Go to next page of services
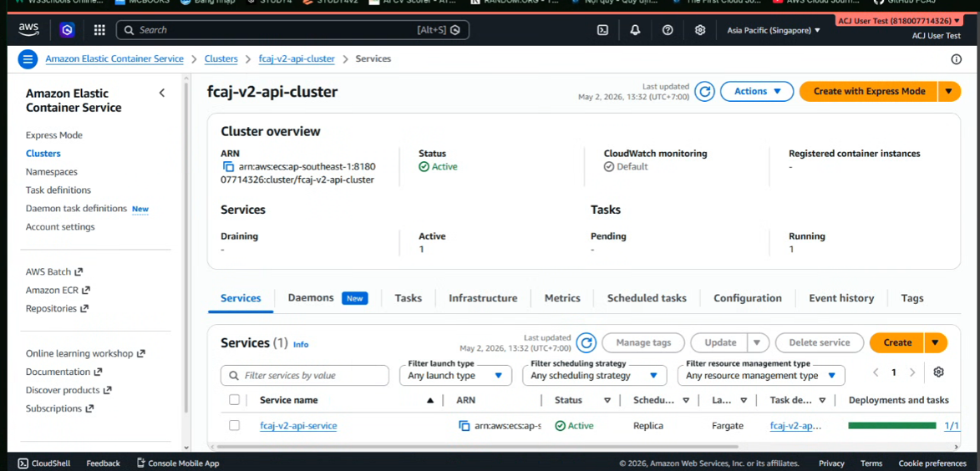This screenshot has width=980, height=471. click(x=912, y=372)
